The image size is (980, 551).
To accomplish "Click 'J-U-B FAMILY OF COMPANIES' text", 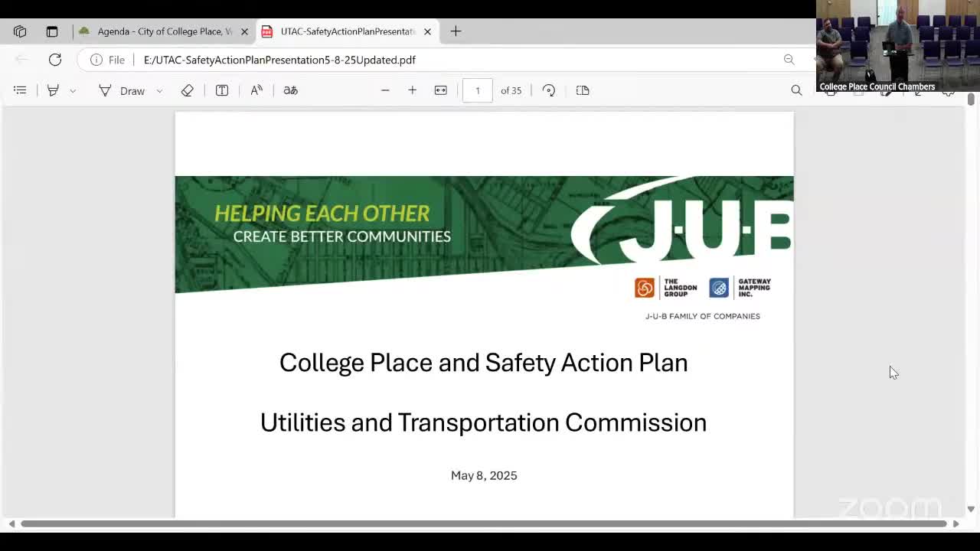I will point(703,316).
